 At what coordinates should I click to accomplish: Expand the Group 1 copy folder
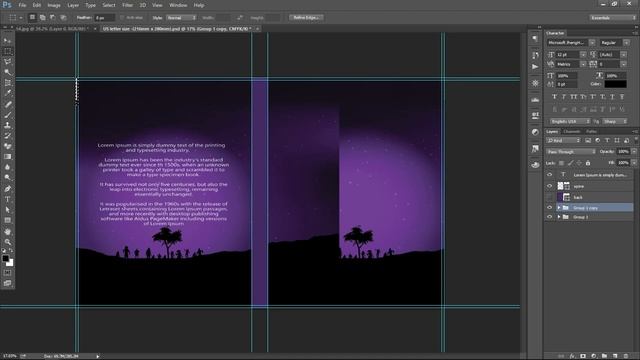[559, 208]
